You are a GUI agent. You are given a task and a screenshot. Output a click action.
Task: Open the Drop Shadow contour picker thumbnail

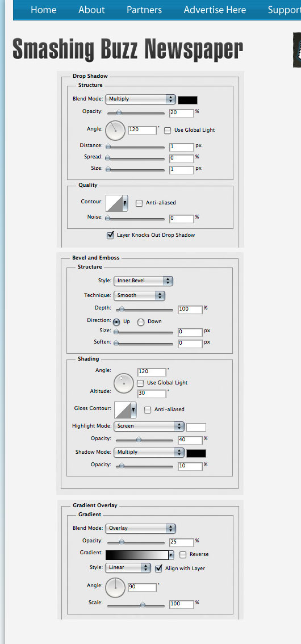point(117,203)
